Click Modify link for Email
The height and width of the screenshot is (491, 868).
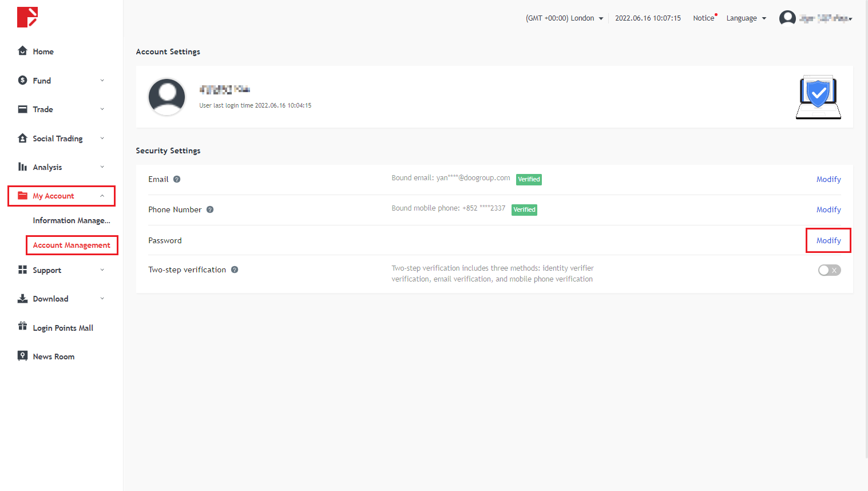pyautogui.click(x=828, y=179)
